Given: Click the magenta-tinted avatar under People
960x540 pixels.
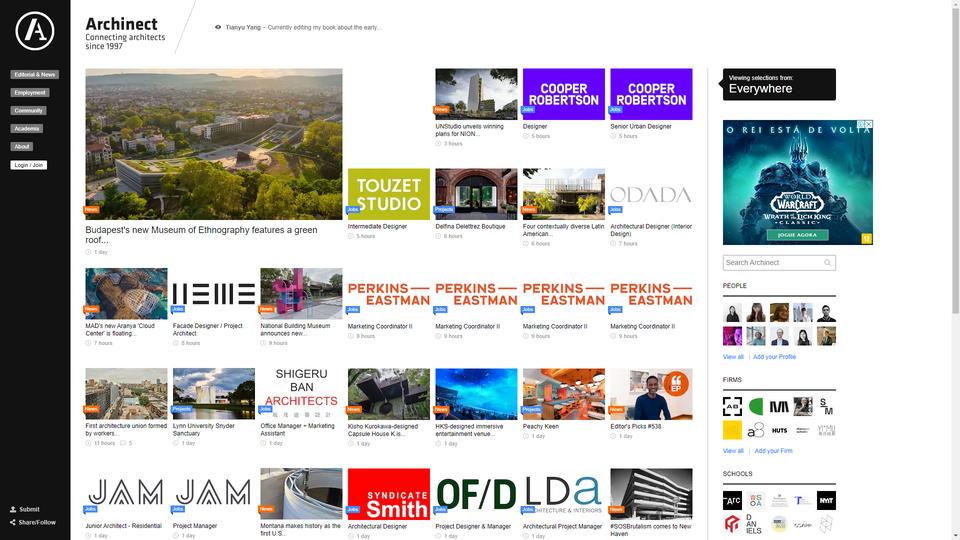Looking at the screenshot, I should click(732, 336).
